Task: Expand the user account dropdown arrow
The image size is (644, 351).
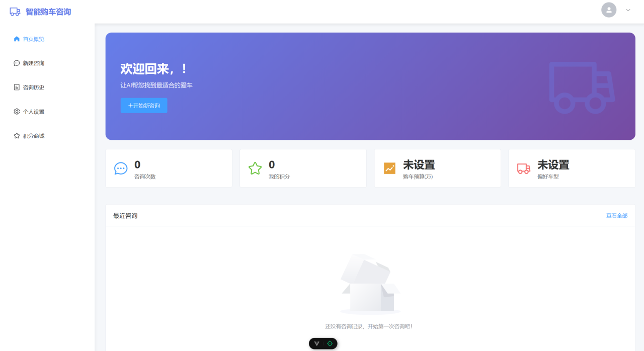Action: (628, 10)
